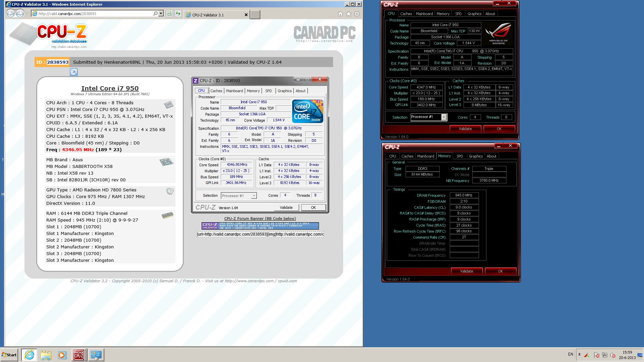This screenshot has height=362, width=644.
Task: Switch to Memory tab in upper ROG CPU-Z
Action: pyautogui.click(x=443, y=14)
